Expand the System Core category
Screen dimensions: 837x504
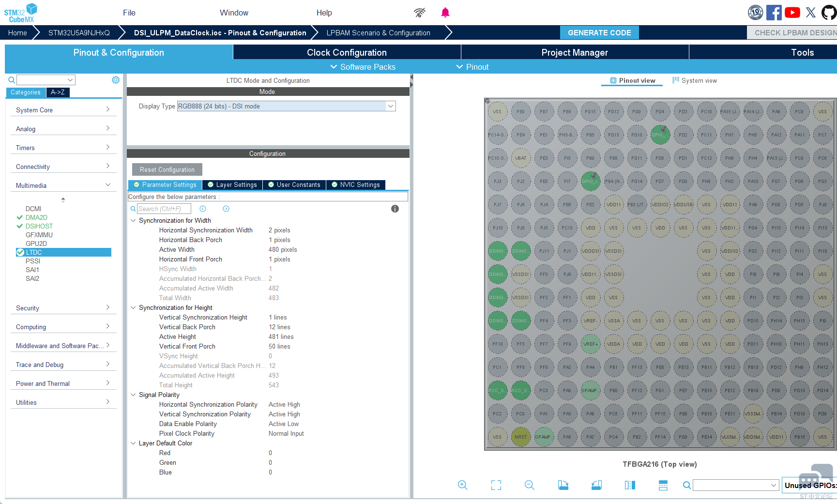63,110
